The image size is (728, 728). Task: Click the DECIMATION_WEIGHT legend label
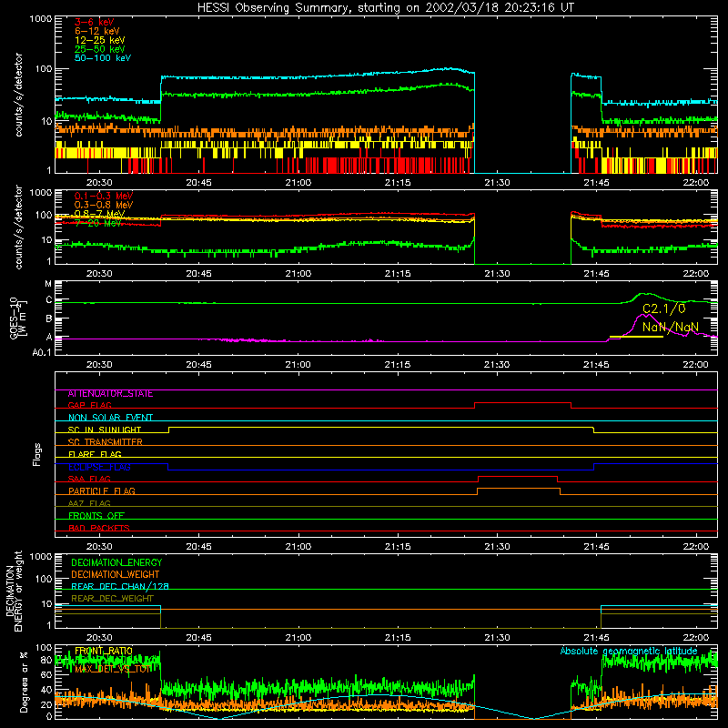[116, 574]
